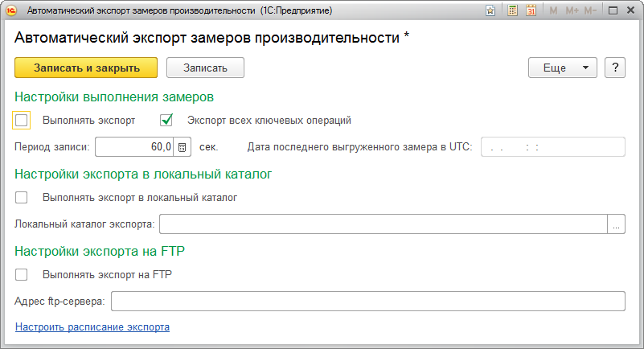Open Настроить расписание экспорта link

point(92,327)
